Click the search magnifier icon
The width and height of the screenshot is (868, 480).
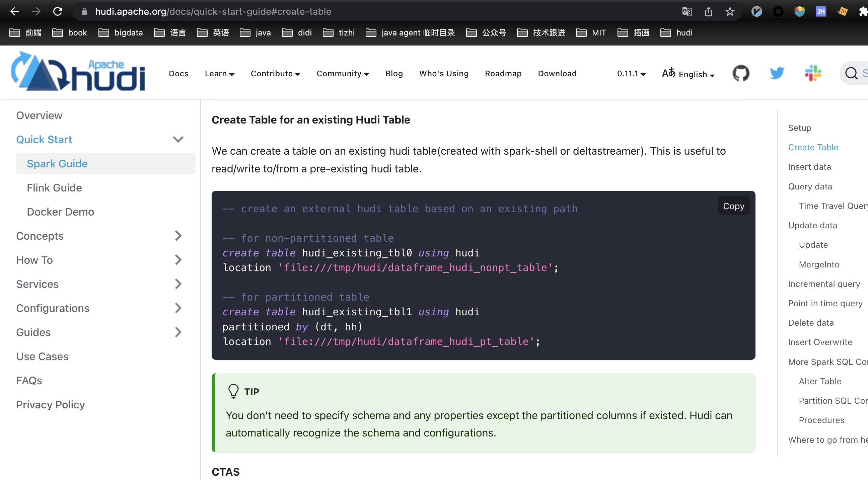point(851,73)
